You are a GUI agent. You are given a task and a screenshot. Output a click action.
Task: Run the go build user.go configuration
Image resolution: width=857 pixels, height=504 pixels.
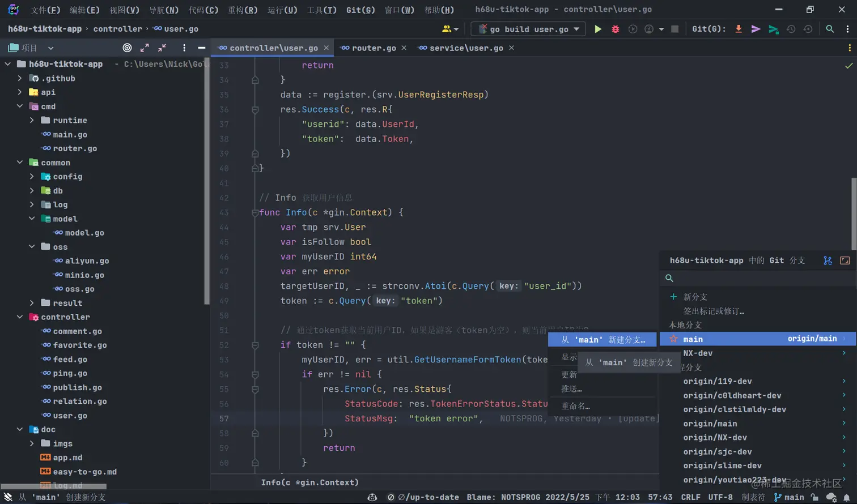(x=597, y=29)
